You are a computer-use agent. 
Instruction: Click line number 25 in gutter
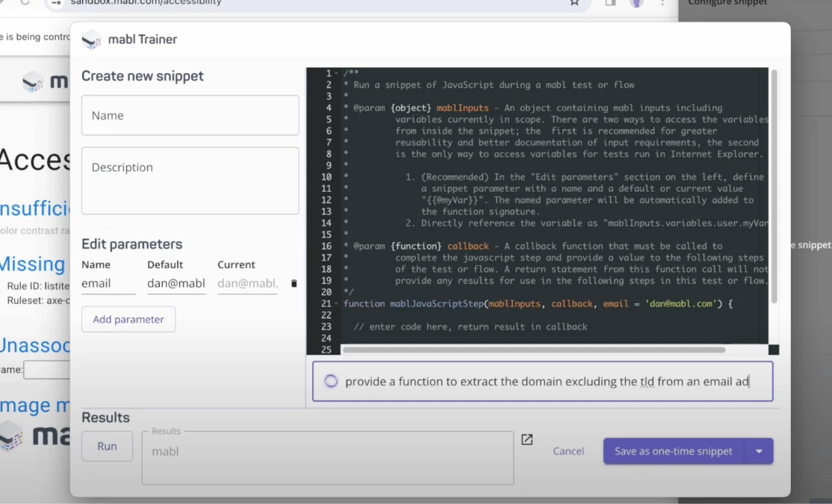tap(326, 349)
